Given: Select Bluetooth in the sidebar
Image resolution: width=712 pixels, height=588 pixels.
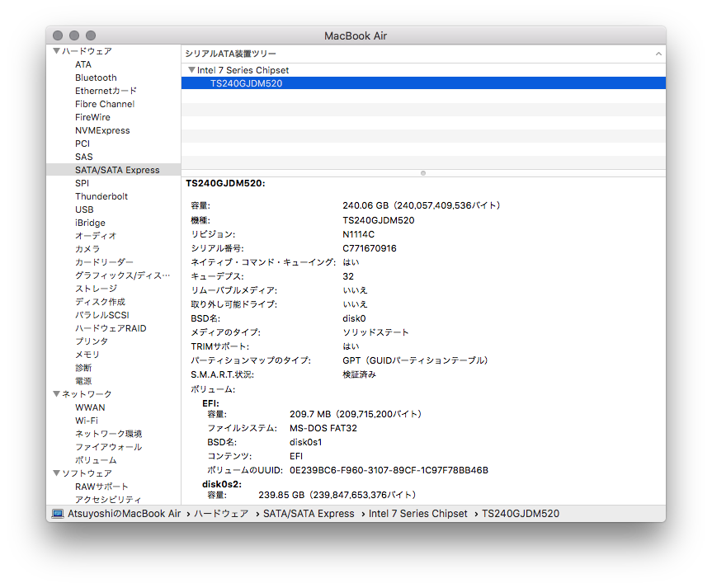Looking at the screenshot, I should (x=96, y=78).
